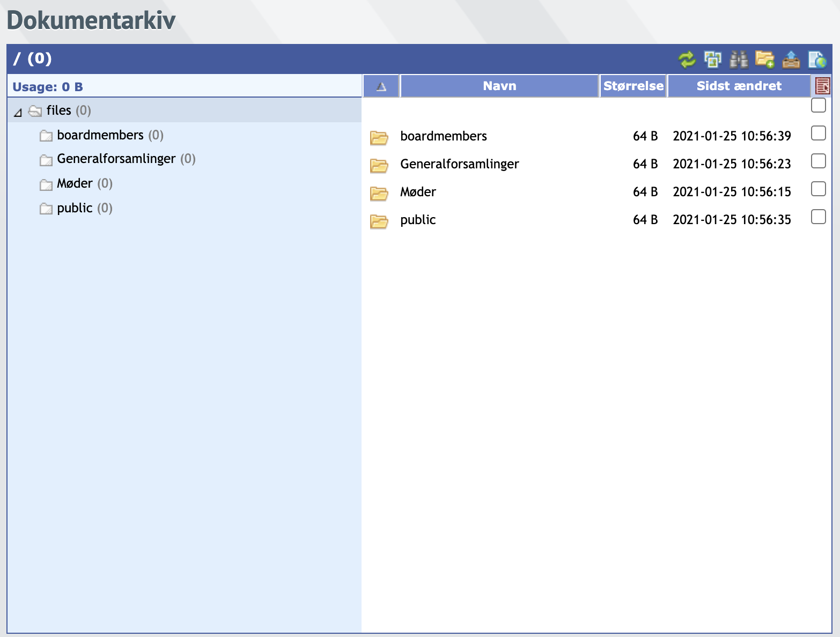Switch to thumbnail view via pictures icon

712,59
